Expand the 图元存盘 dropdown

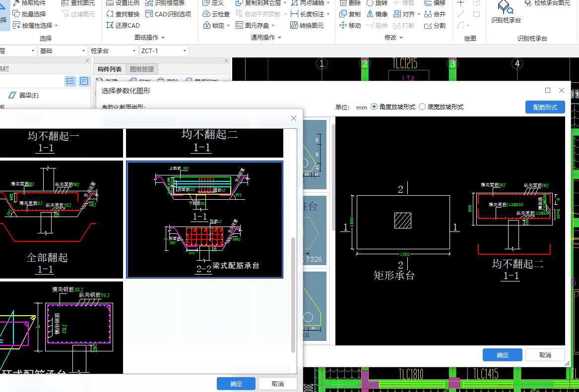273,26
